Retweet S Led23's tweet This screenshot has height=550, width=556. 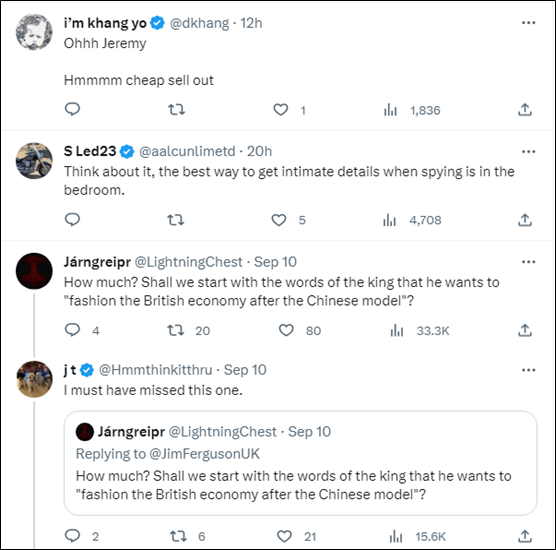[x=176, y=220]
